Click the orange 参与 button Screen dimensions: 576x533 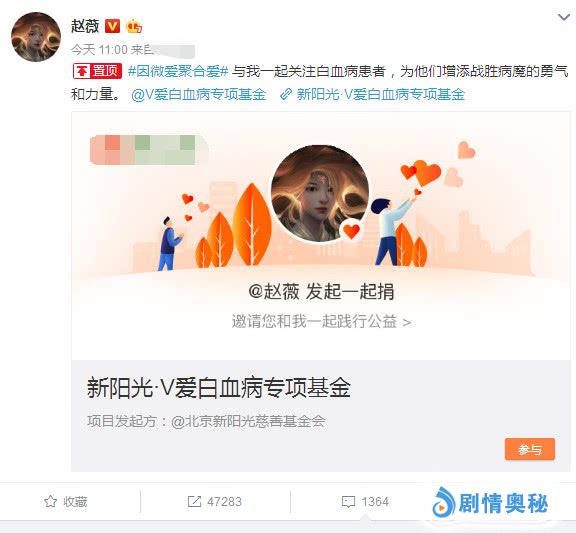pos(530,449)
